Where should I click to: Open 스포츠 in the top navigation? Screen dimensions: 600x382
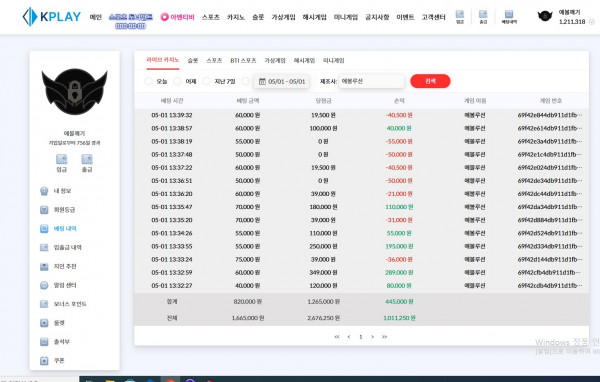(x=211, y=17)
